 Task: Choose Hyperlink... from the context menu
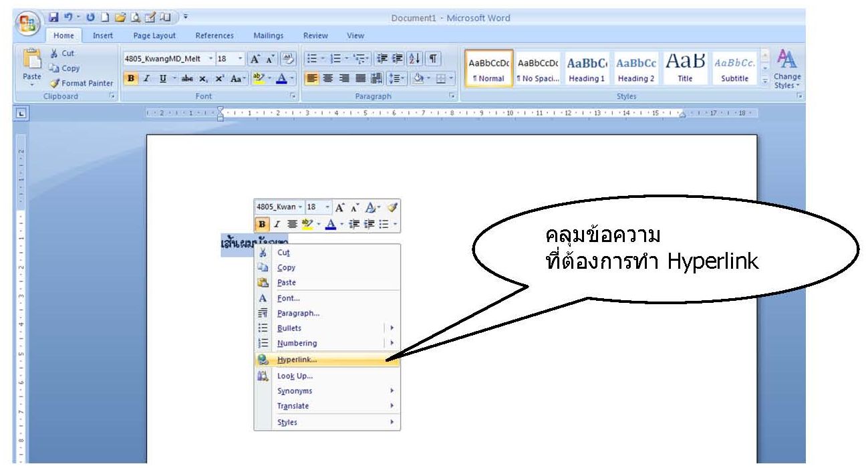(x=327, y=360)
